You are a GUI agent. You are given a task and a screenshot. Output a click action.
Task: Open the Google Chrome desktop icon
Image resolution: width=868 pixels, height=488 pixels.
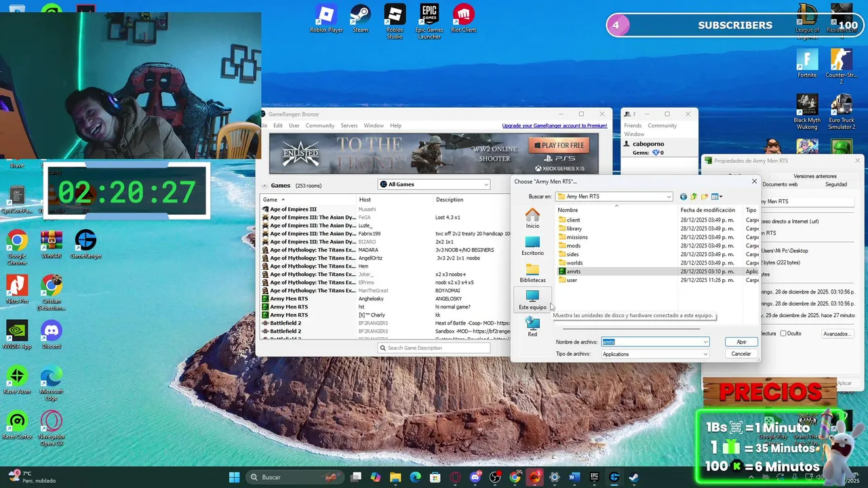(17, 247)
